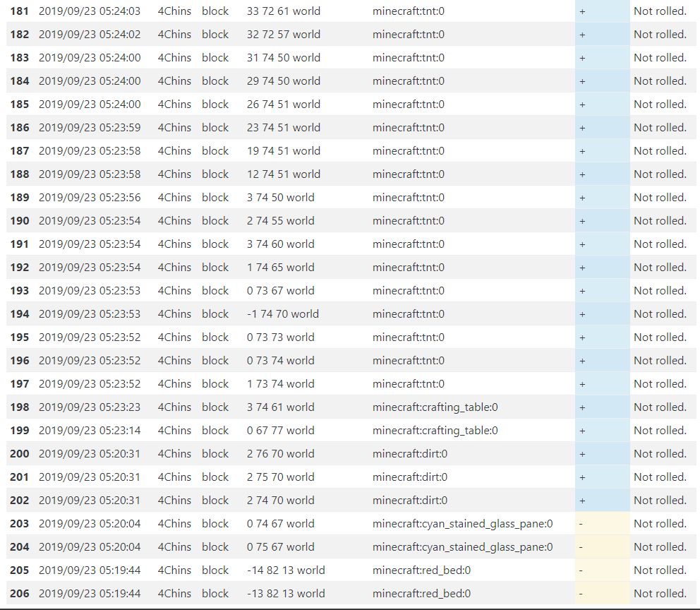
Task: Click minecraft:tnt:0 in row 187
Action: tap(409, 150)
